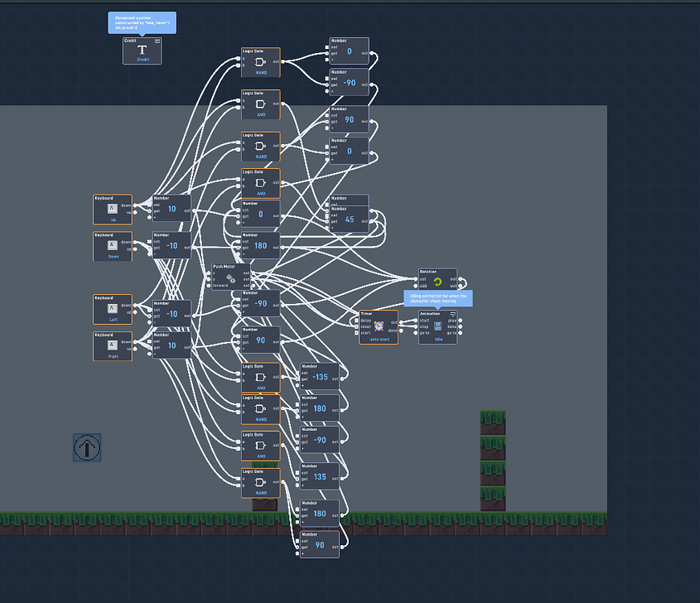700x603 pixels.
Task: Select the up-arrow object sprite in the level
Action: click(87, 448)
